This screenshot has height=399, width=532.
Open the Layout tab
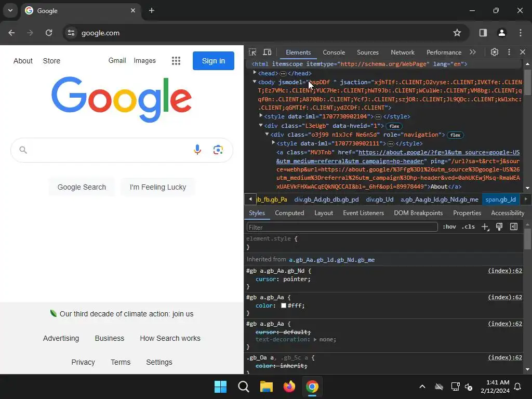pos(324,212)
